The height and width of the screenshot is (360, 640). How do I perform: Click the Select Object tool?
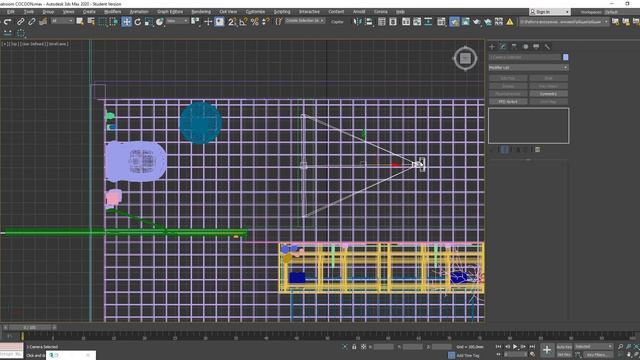[80, 22]
